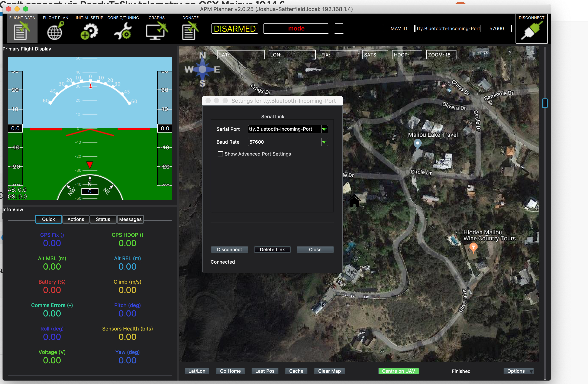The height and width of the screenshot is (384, 588).
Task: Click the Last Pos map button
Action: point(265,371)
